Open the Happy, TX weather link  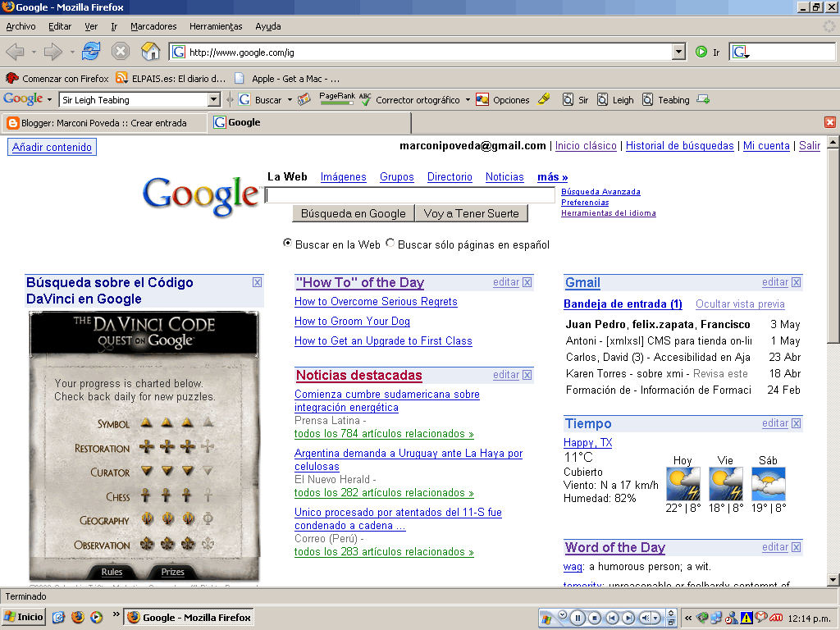point(587,442)
